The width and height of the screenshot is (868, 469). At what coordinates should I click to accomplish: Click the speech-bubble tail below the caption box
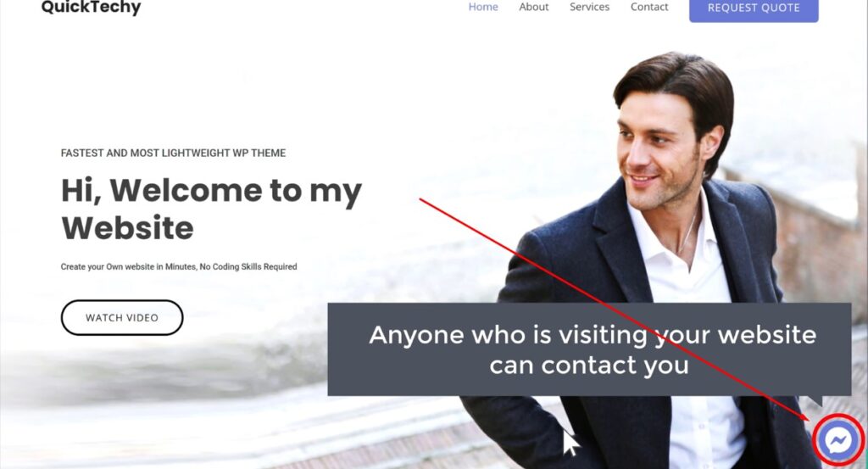pyautogui.click(x=813, y=400)
